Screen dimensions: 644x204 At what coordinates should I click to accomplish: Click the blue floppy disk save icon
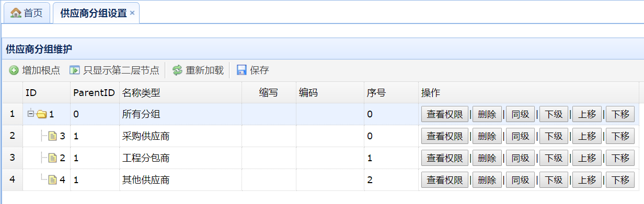click(241, 70)
